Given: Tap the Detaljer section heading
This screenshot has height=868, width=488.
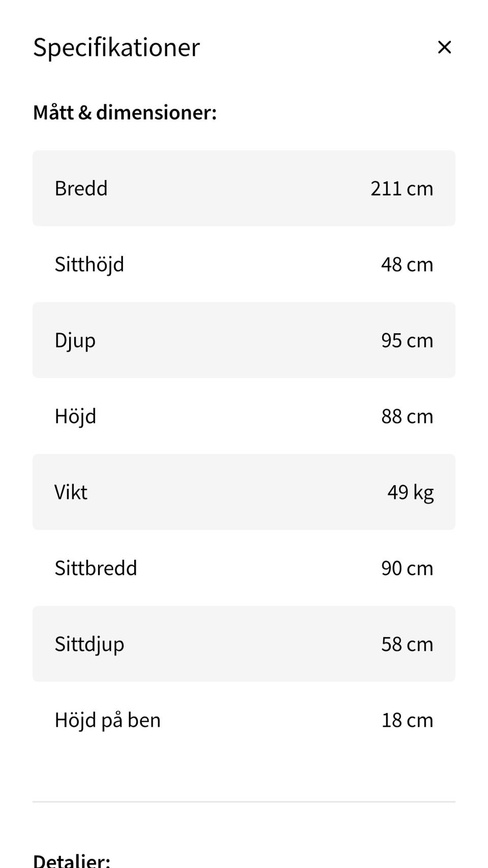Looking at the screenshot, I should pos(71,860).
